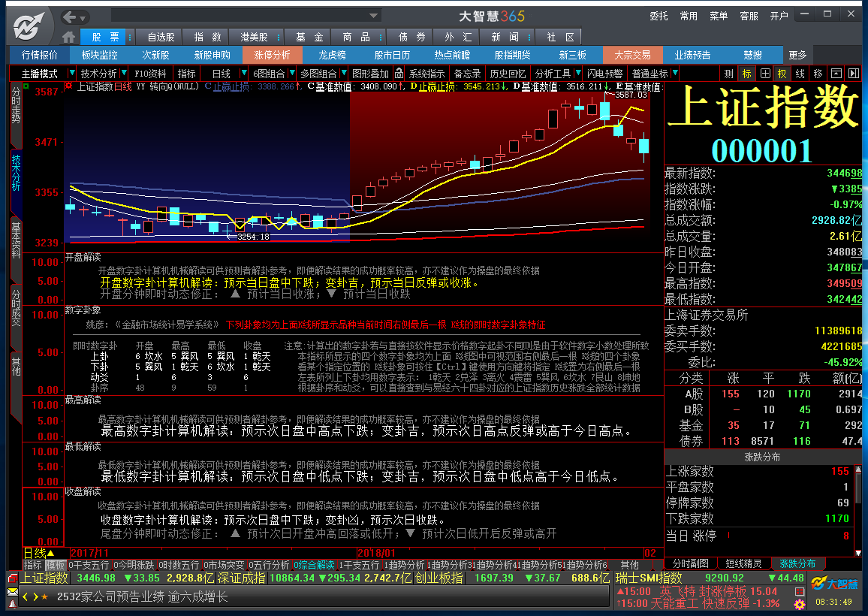Click the yellow gear settings icon bottom-right
The height and width of the screenshot is (616, 868).
800,605
